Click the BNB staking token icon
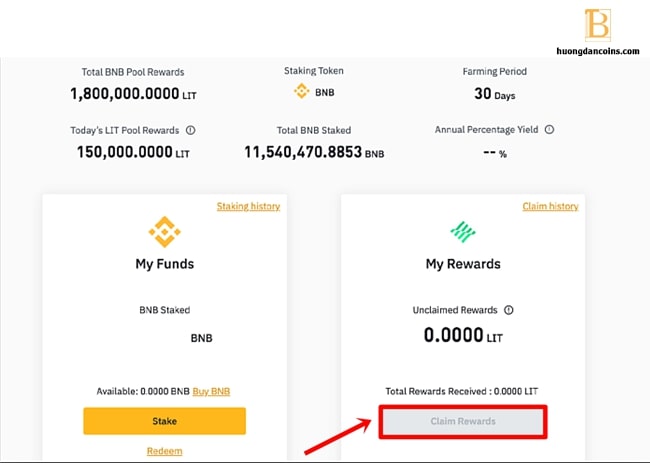The height and width of the screenshot is (463, 650). click(301, 91)
